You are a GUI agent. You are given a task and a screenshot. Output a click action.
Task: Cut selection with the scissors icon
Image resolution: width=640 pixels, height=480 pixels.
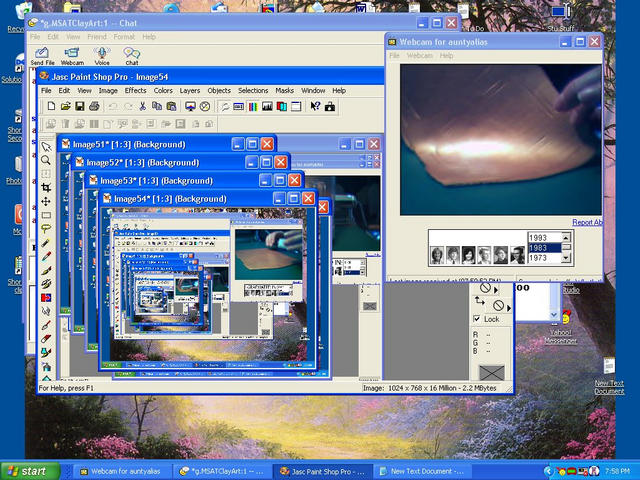(x=142, y=107)
